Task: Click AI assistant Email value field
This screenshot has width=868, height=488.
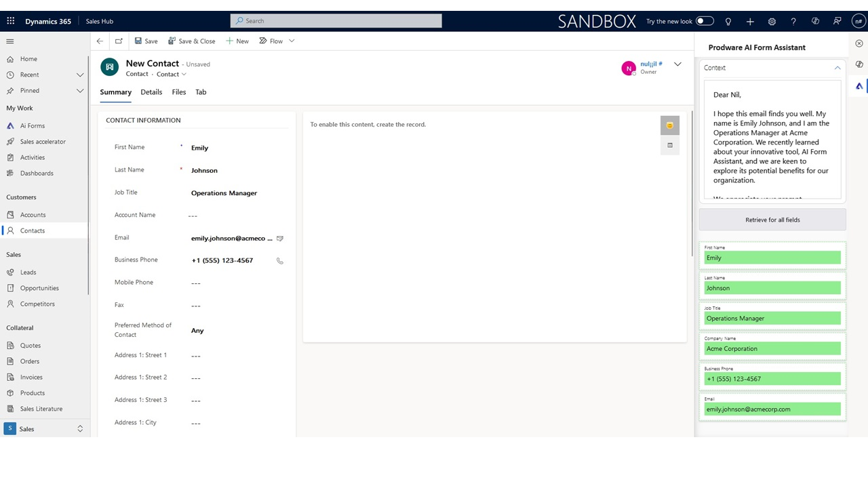Action: [772, 409]
